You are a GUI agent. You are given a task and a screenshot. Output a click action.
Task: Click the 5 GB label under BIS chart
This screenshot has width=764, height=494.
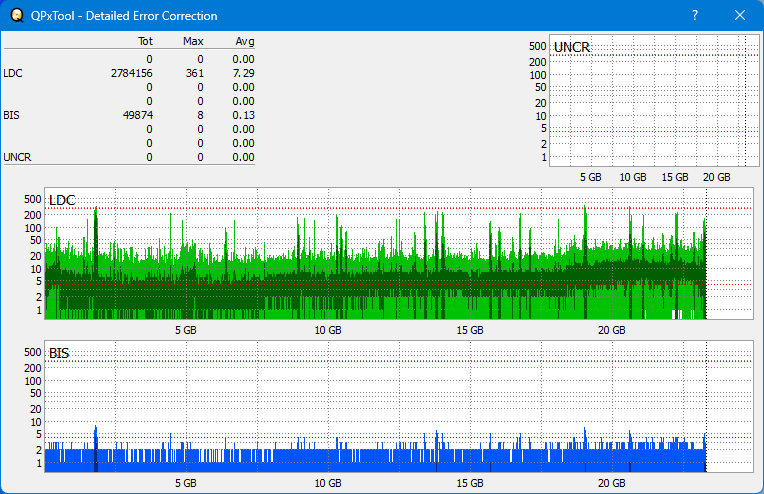tap(186, 483)
